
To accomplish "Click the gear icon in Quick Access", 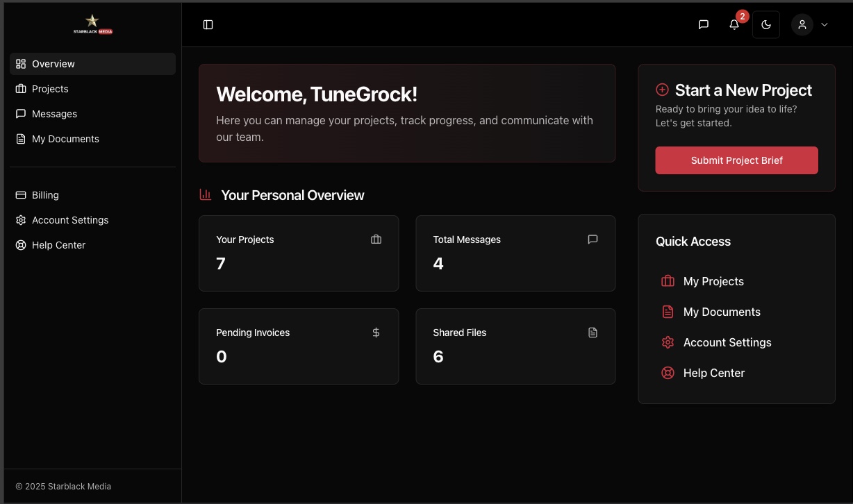I will pos(668,342).
